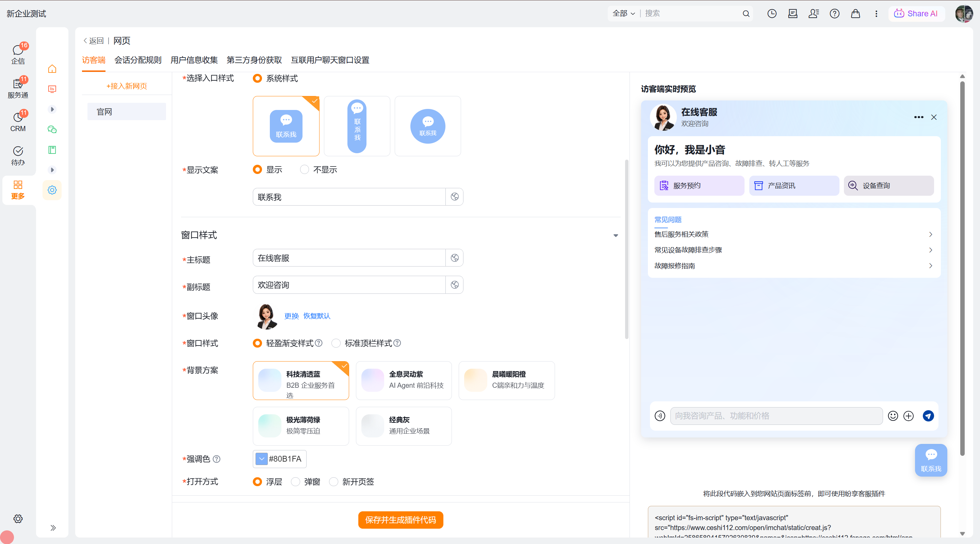Switch to the 会话分配规则 tab
The image size is (980, 544).
coord(138,60)
